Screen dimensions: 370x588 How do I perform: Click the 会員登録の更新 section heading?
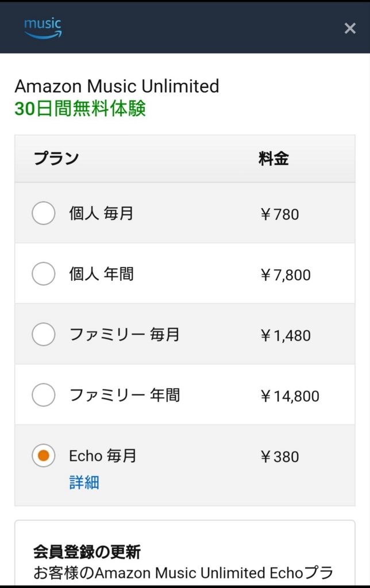[x=87, y=552]
